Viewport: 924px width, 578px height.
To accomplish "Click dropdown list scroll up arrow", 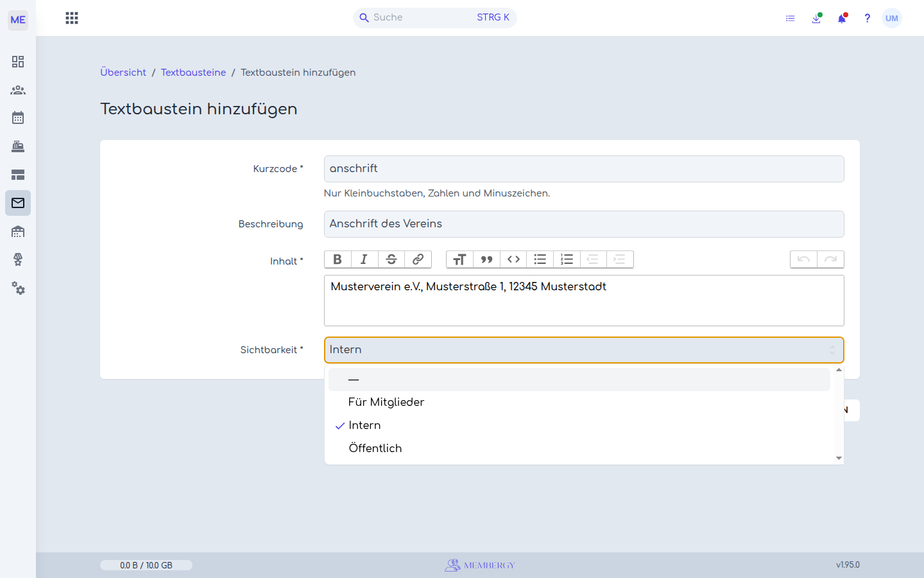I will click(839, 370).
